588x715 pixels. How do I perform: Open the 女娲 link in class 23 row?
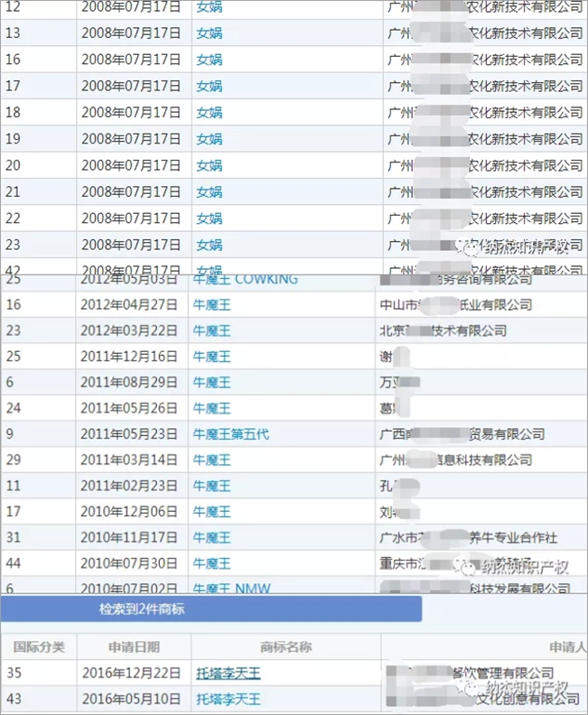[x=210, y=245]
